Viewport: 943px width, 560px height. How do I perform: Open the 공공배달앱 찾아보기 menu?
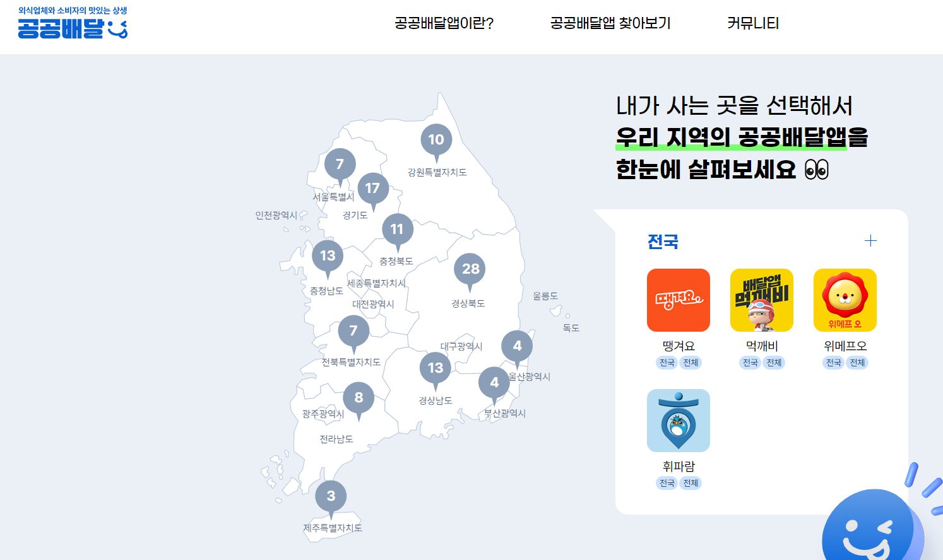coord(610,23)
